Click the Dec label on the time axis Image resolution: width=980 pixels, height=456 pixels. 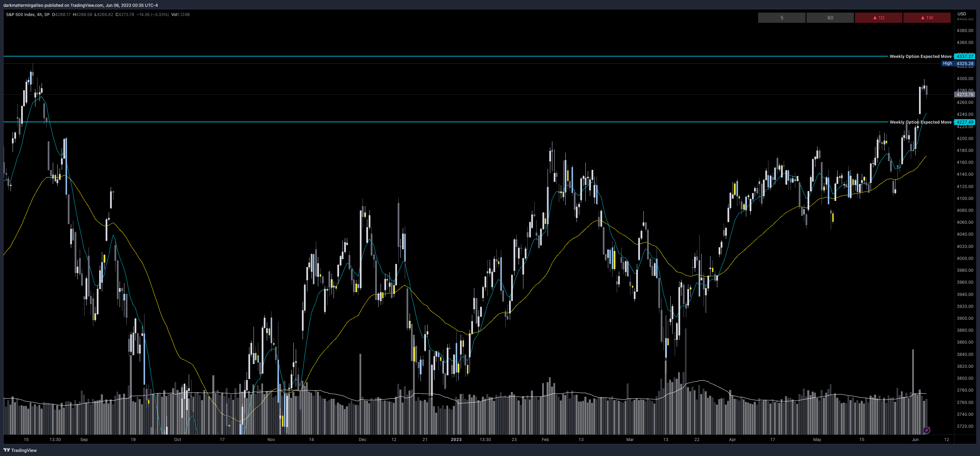(363, 439)
